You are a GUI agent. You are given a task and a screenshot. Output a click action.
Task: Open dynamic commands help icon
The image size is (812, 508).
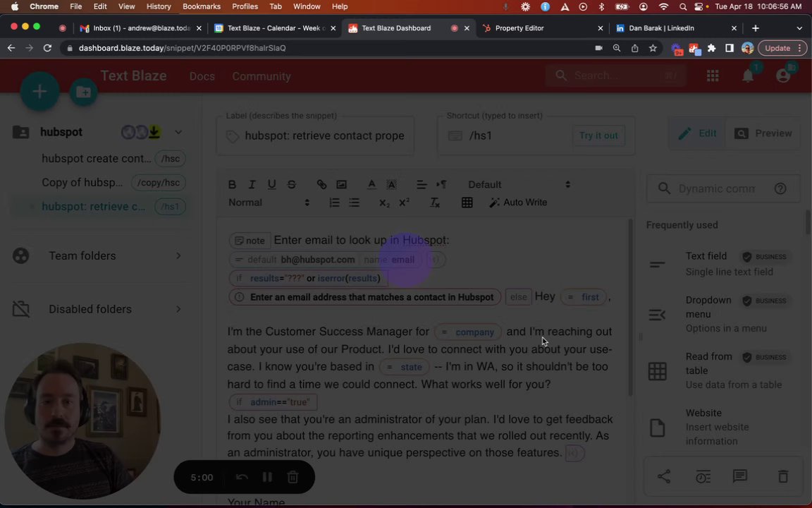pos(780,188)
